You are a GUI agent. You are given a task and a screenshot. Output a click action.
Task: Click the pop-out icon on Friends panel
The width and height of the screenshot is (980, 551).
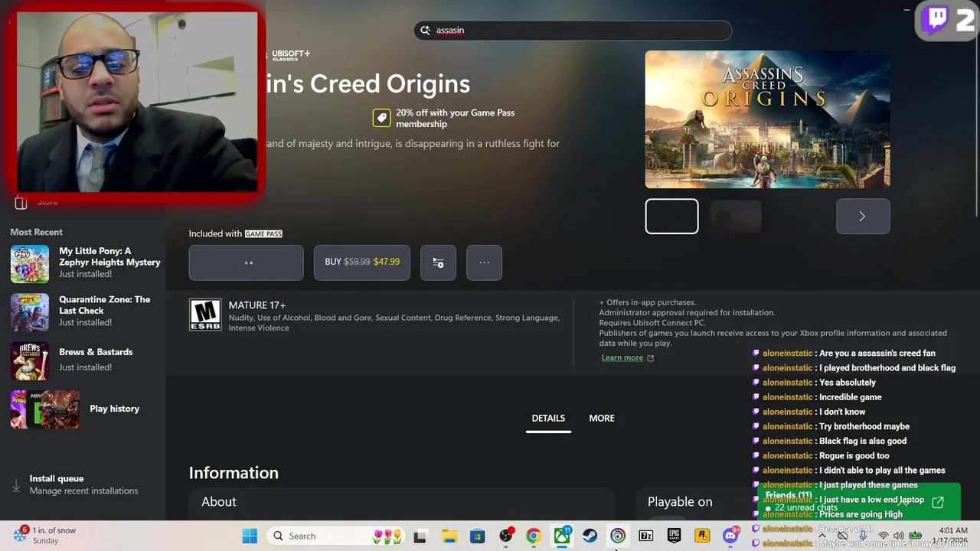[938, 503]
